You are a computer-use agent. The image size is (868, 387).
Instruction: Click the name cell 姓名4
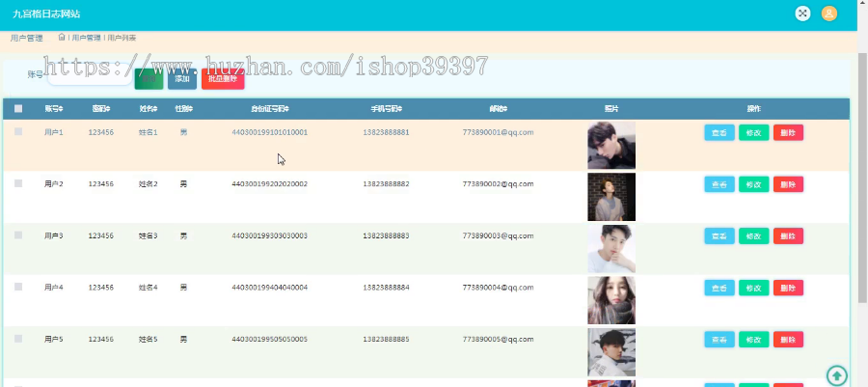(149, 288)
